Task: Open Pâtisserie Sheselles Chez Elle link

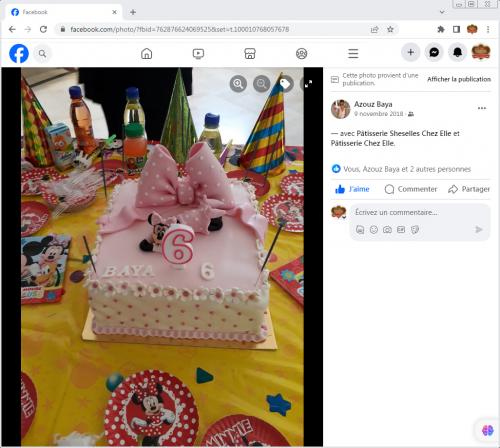Action: click(x=404, y=133)
